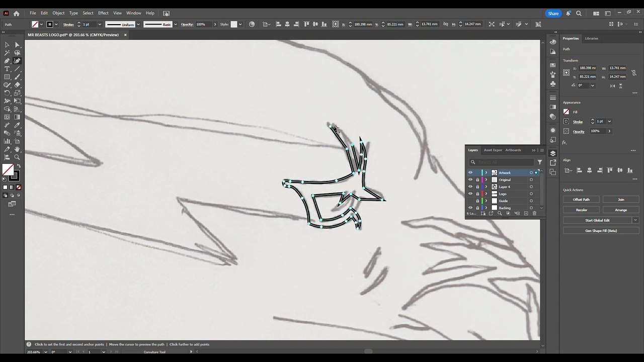Click the filter icon in Layers panel
Screen dimensions: 644x362
point(540,162)
